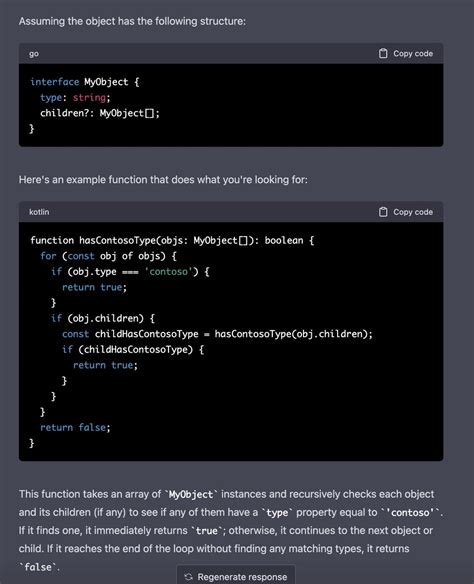The image size is (474, 584).
Task: Click the inline `false` code word at bottom
Action: point(38,567)
